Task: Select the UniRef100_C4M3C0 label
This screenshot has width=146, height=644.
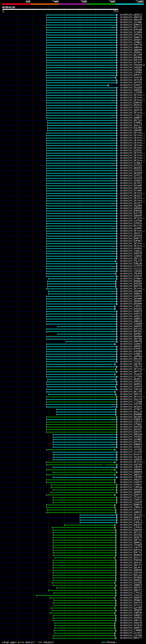Action: 131,307
